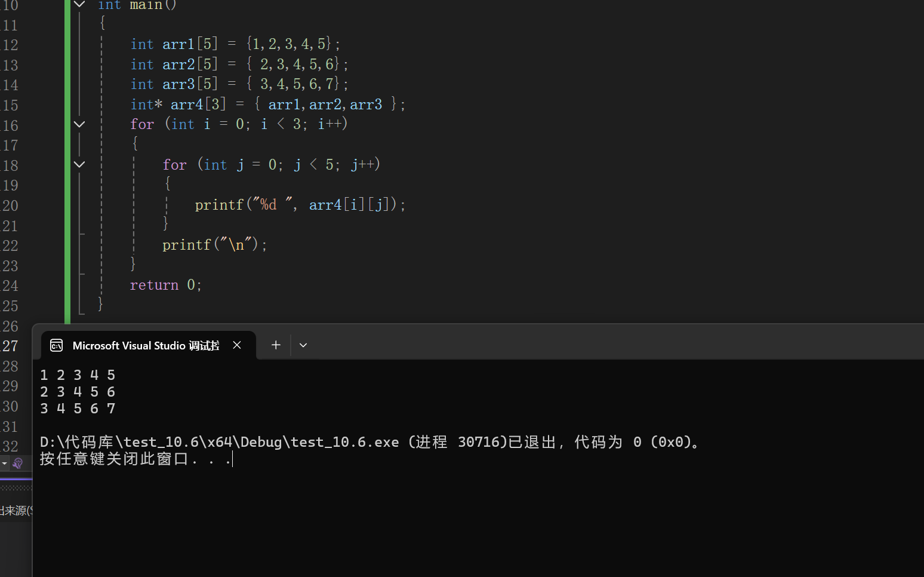Screen dimensions: 924x577
Task: Click line number 27 in the gutter
Action: tap(10, 346)
